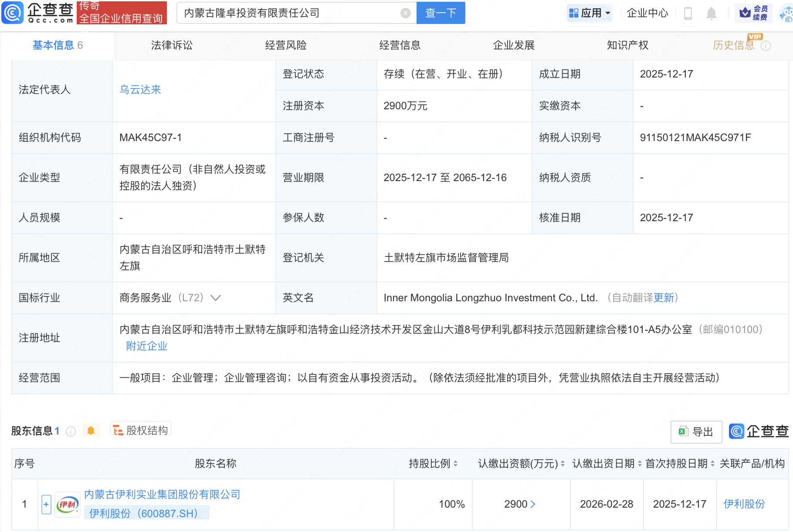Expand the 商务服务业 industry chevron
793x532 pixels.
click(216, 298)
